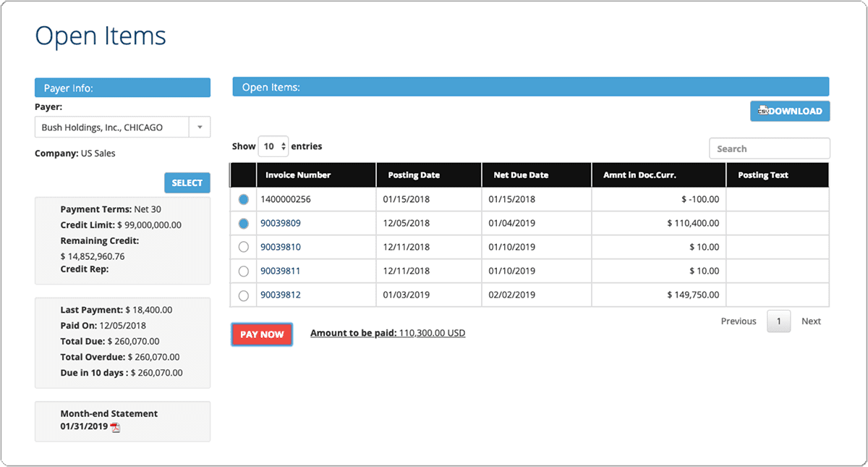Viewport: 868px width, 467px height.
Task: Open the month-end statement PDF icon
Action: pyautogui.click(x=115, y=427)
